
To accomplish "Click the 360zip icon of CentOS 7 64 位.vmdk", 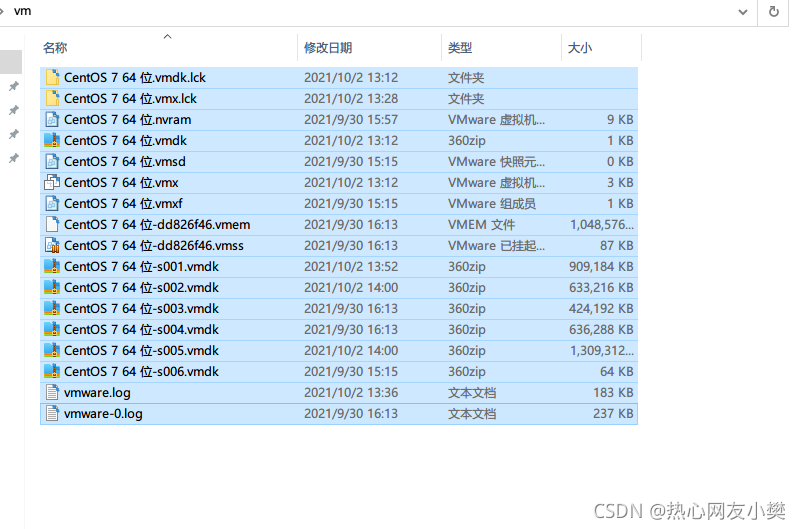I will pos(52,140).
